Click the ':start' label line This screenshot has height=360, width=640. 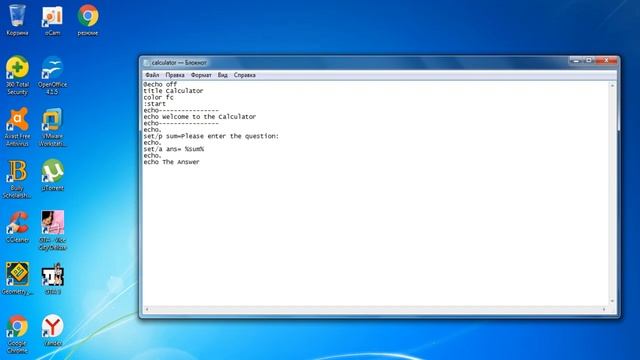click(x=155, y=104)
